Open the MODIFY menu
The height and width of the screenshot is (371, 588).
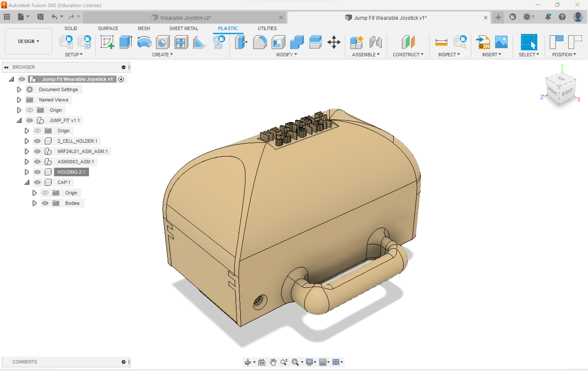[286, 54]
